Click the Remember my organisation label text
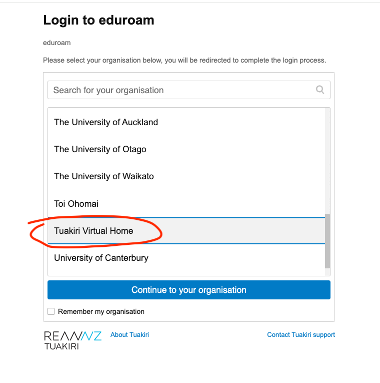The width and height of the screenshot is (380, 383). click(101, 311)
